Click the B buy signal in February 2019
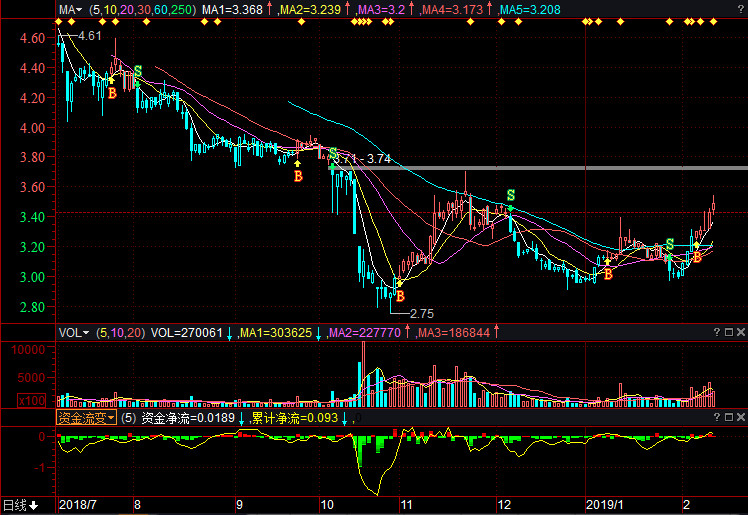The width and height of the screenshot is (748, 515). (697, 258)
